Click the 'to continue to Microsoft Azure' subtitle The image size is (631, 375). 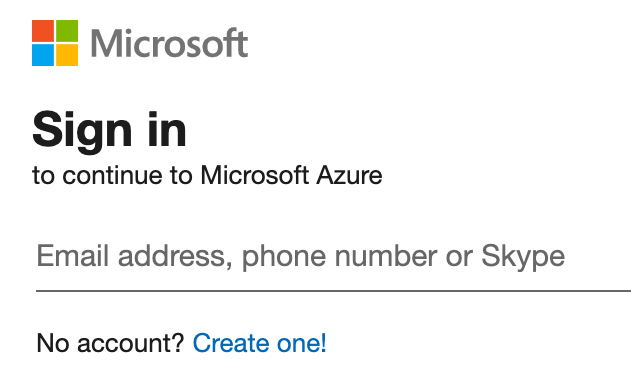pyautogui.click(x=207, y=175)
